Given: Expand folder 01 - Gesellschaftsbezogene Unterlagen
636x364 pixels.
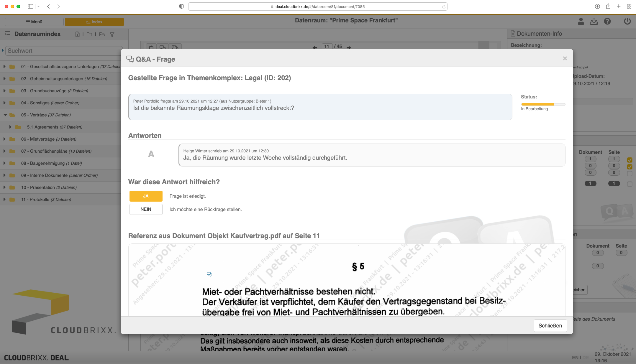Looking at the screenshot, I should point(4,67).
